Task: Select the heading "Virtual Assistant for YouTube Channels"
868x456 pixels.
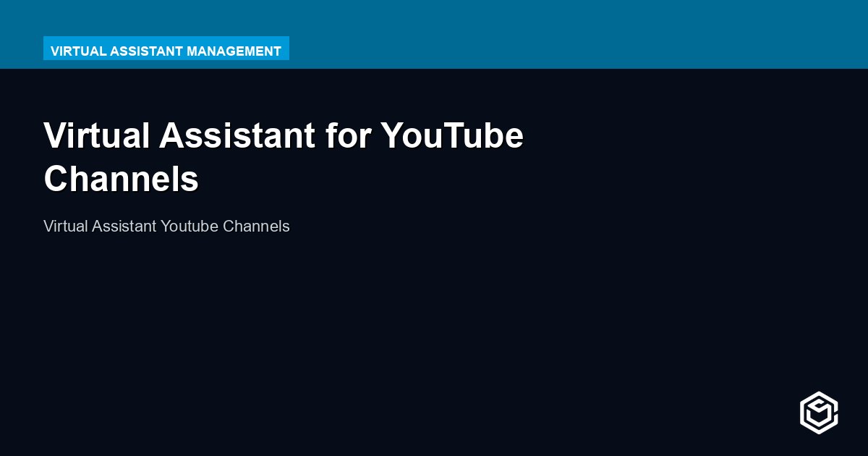Action: [x=284, y=157]
